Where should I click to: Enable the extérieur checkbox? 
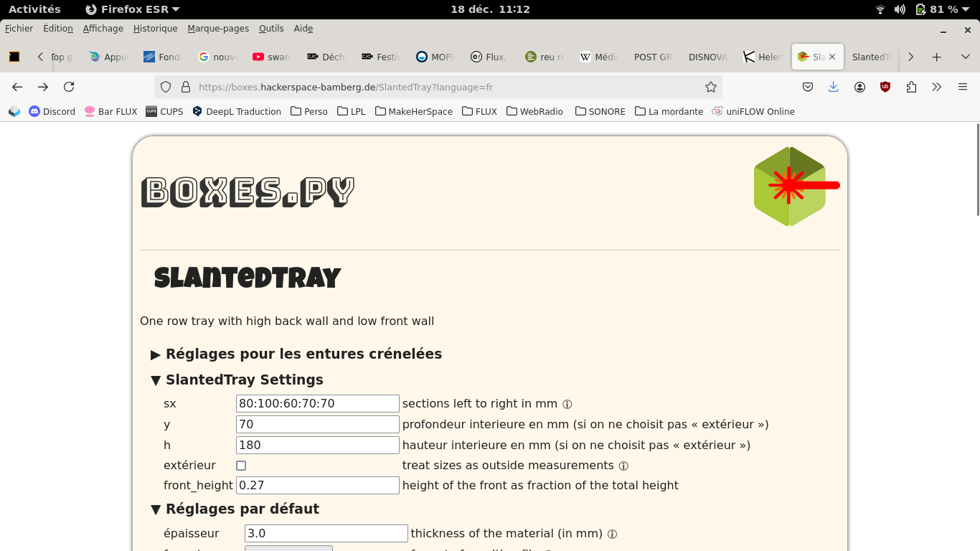pos(241,466)
